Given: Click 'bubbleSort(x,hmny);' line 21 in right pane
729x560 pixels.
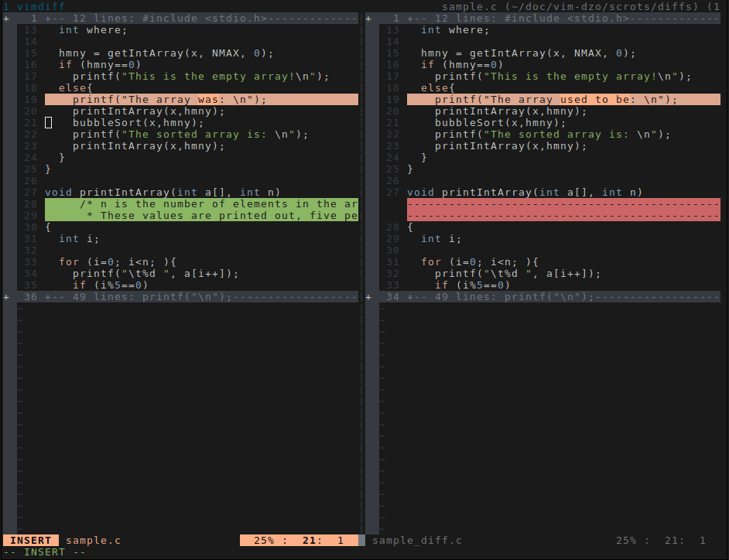Looking at the screenshot, I should click(x=500, y=123).
